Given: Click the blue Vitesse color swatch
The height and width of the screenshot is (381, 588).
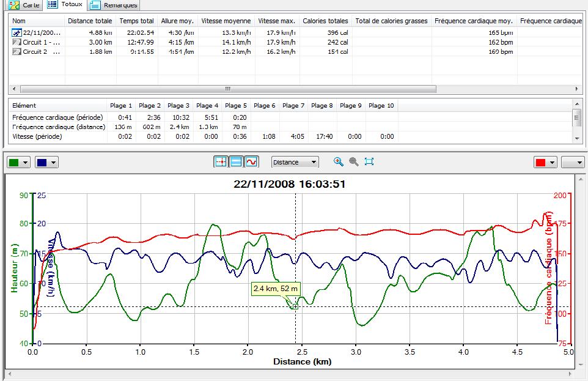Looking at the screenshot, I should (x=42, y=163).
